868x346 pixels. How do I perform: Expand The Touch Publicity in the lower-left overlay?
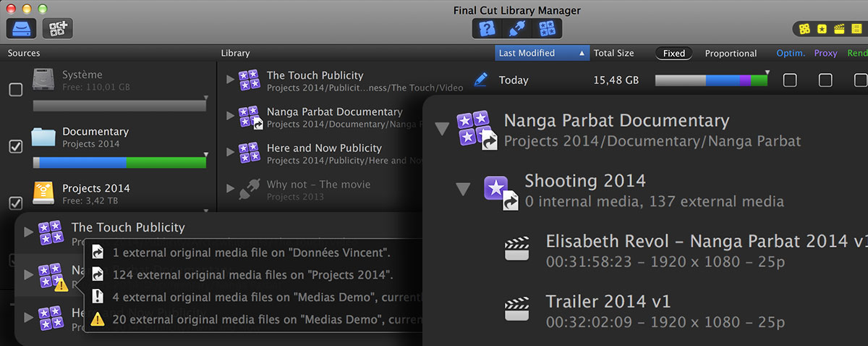pyautogui.click(x=28, y=232)
